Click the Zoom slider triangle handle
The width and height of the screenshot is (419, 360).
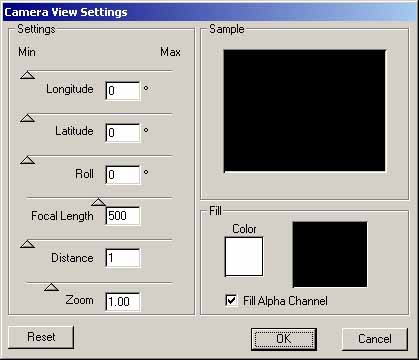pyautogui.click(x=51, y=287)
